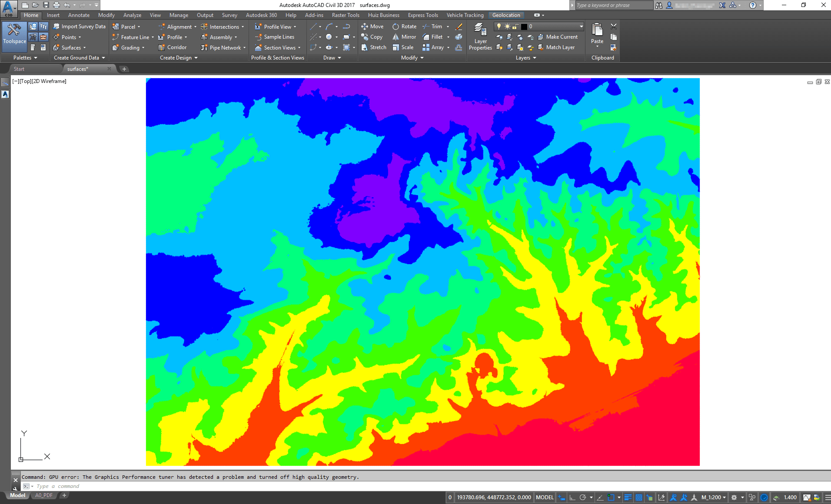
Task: Toggle Lineweight display in status bar
Action: tap(628, 497)
